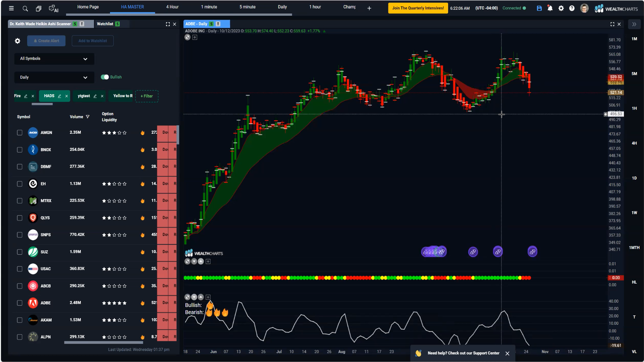Open the 4 Hour tab
Viewport: 644px width, 362px height.
[x=172, y=7]
